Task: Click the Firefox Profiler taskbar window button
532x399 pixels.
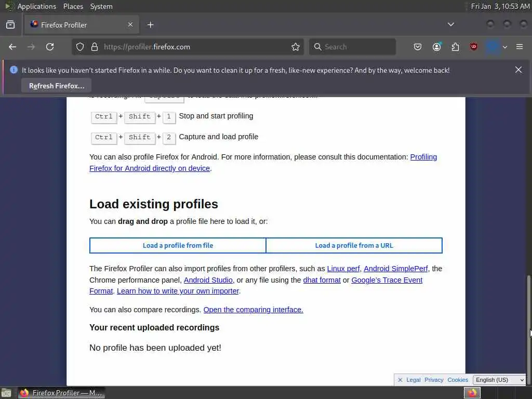Action: tap(62, 393)
